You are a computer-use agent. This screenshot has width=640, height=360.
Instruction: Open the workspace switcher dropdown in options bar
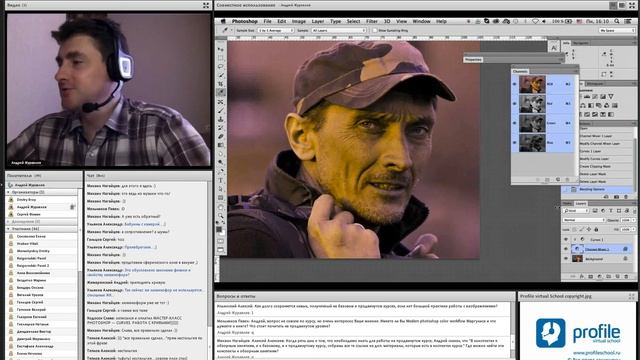coord(617,31)
